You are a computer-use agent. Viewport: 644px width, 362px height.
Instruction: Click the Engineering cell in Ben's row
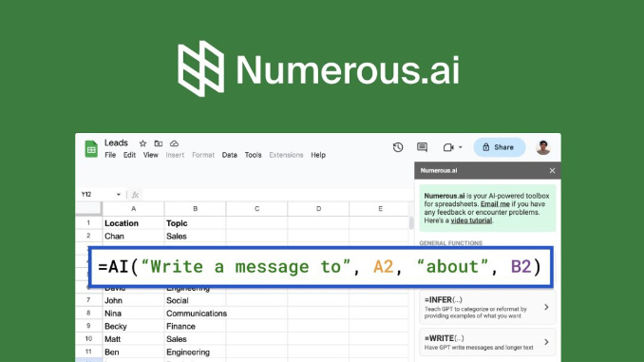(x=195, y=352)
